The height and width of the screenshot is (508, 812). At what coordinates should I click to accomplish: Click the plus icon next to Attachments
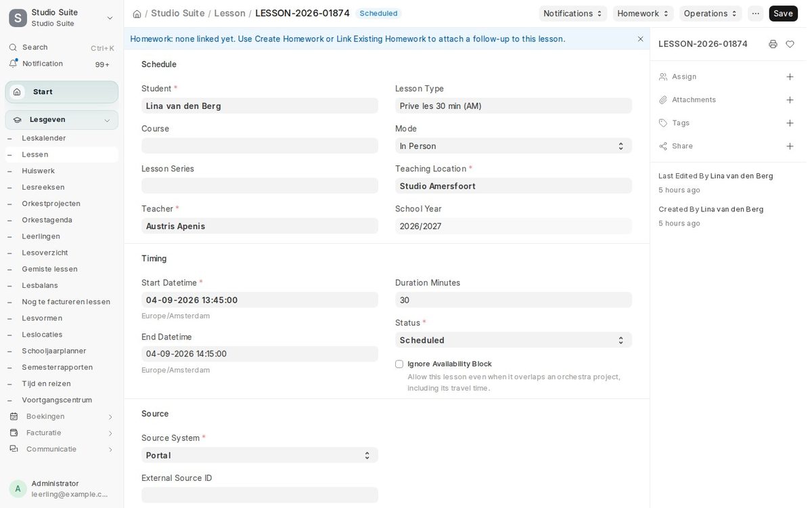click(790, 100)
